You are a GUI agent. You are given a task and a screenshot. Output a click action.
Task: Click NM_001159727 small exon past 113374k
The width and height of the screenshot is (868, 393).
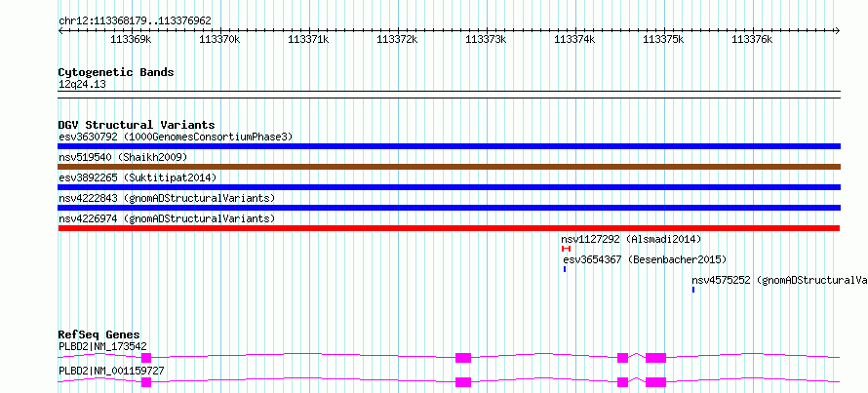(623, 381)
